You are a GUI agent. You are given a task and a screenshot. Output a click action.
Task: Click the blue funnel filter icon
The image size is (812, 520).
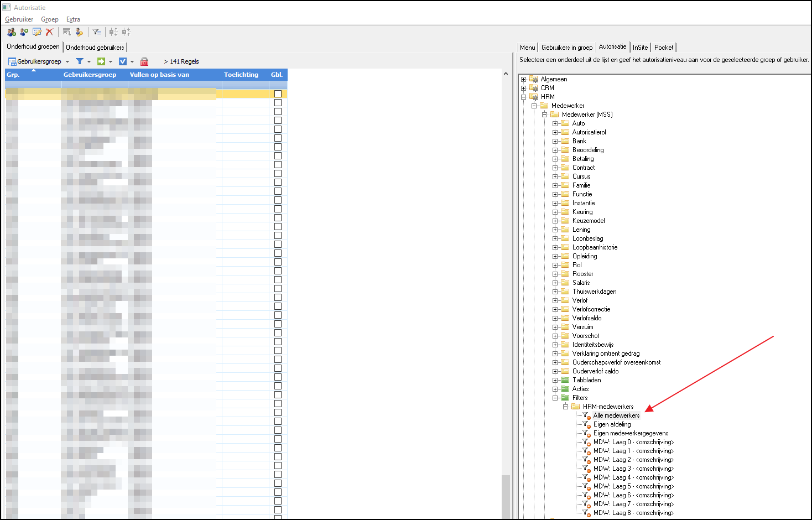(80, 61)
